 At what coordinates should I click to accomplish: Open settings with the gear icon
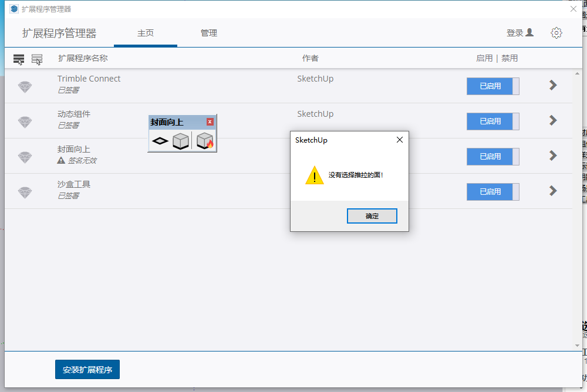click(x=556, y=33)
